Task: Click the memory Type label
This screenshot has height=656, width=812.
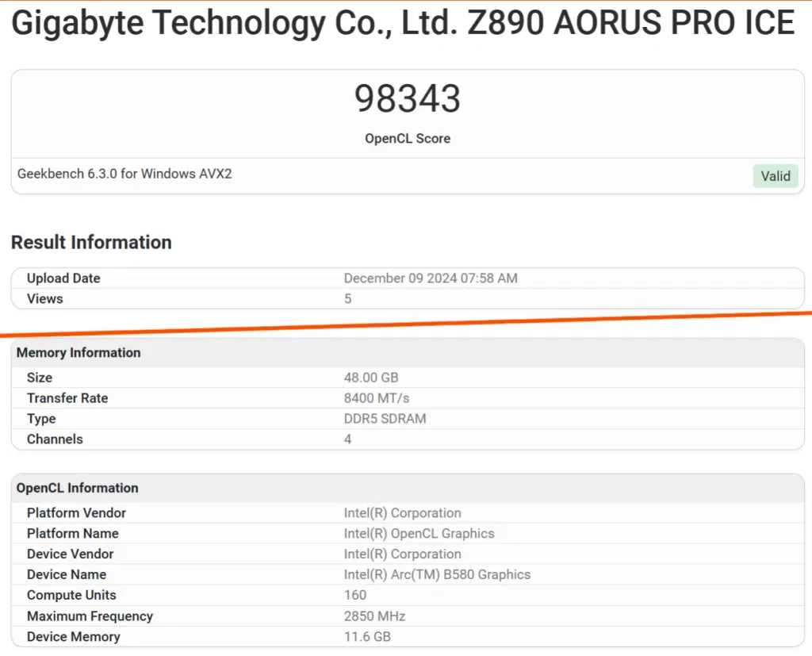Action: 41,419
